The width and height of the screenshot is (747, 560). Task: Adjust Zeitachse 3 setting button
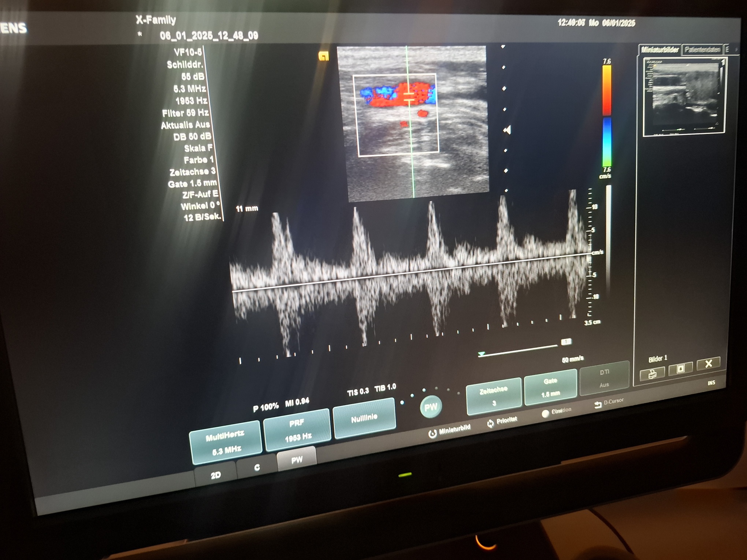pos(494,396)
